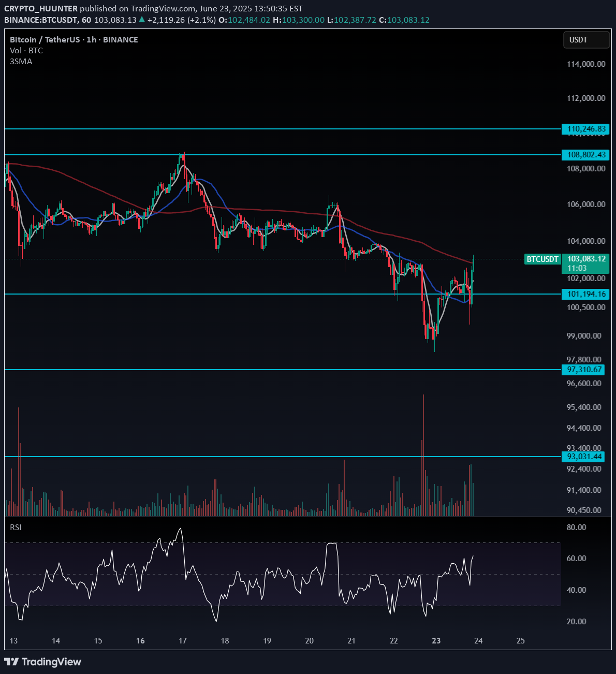The width and height of the screenshot is (616, 674).
Task: Click the 60.00 value on RSI scale
Action: point(577,559)
